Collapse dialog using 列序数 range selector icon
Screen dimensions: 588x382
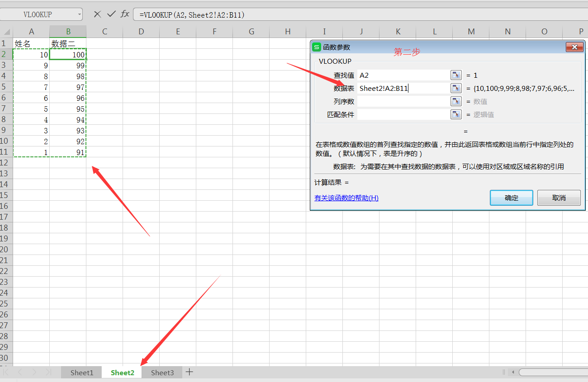point(456,101)
